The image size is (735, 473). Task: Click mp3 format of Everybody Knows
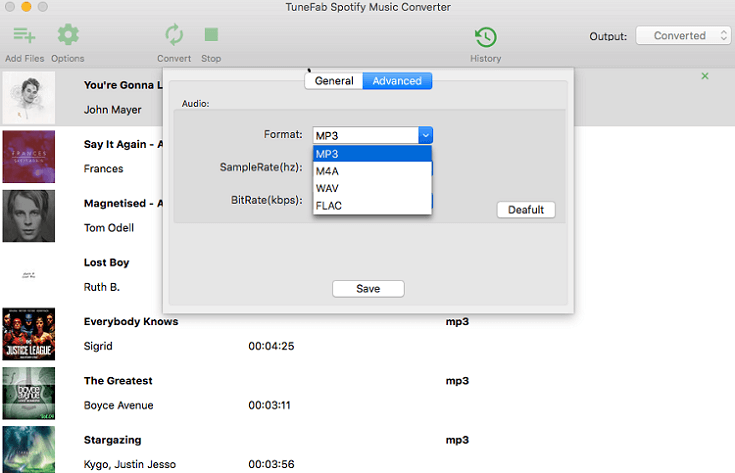pyautogui.click(x=457, y=322)
